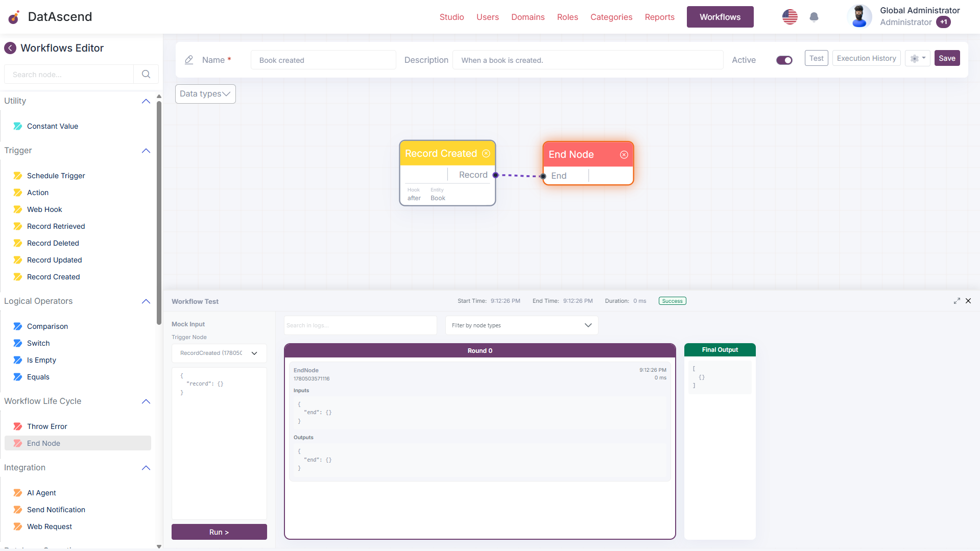Screen dimensions: 980x551
Task: Open the Categories menu
Action: click(611, 17)
